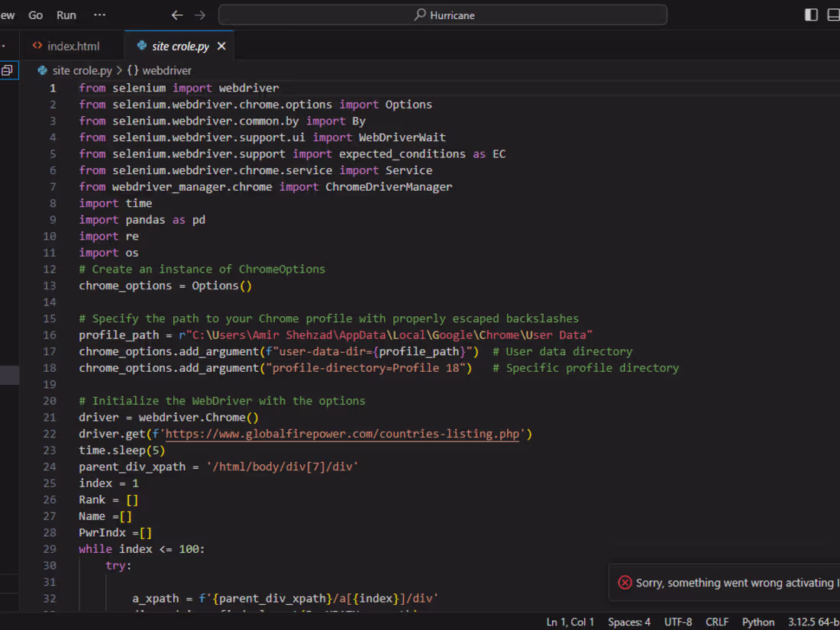
Task: Expand the overflow menu with three dots
Action: pyautogui.click(x=99, y=14)
